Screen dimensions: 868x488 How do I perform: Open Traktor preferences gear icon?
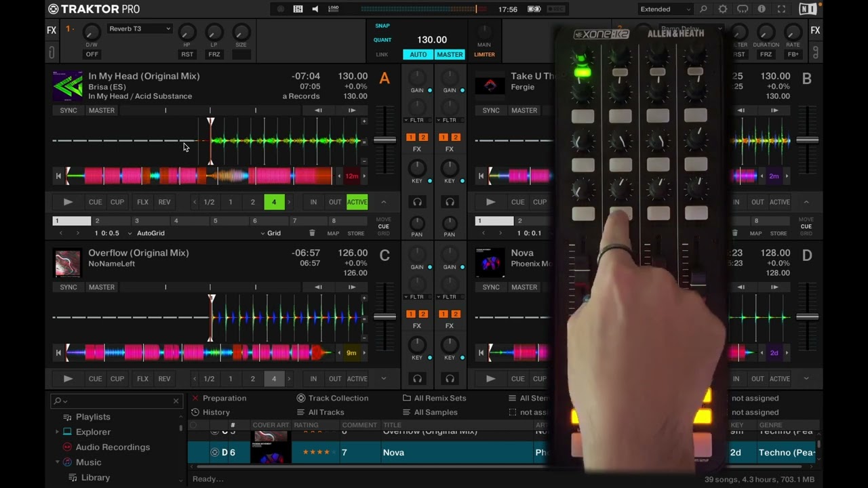pos(723,9)
